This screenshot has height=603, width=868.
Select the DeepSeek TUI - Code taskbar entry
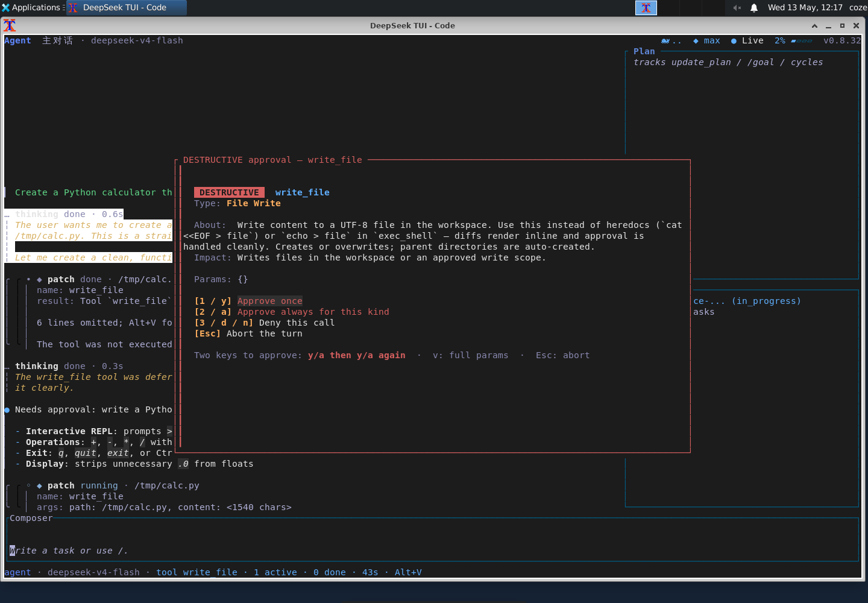pyautogui.click(x=125, y=7)
